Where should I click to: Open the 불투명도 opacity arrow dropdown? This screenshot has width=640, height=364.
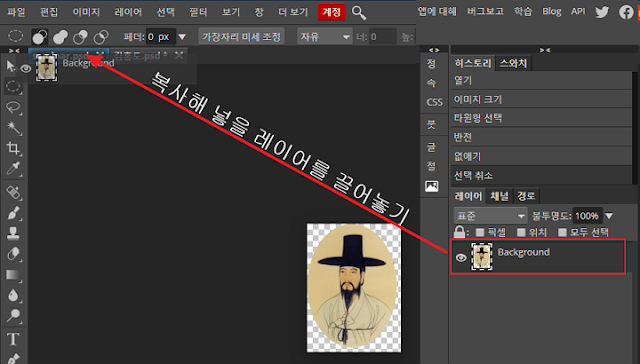[609, 215]
